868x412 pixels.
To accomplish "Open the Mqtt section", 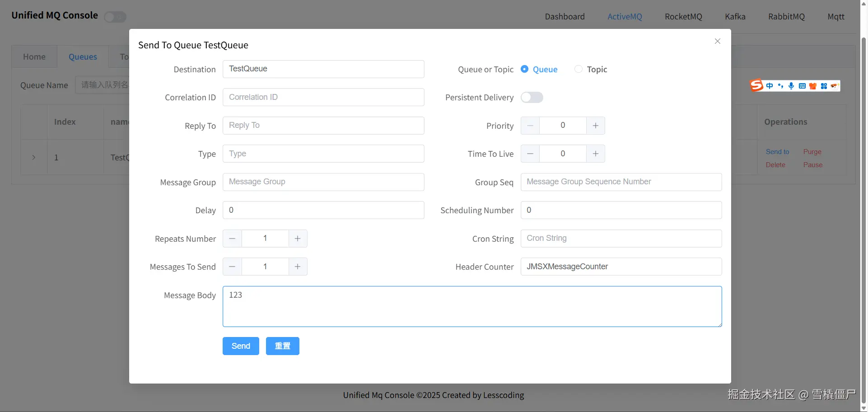I will coord(836,17).
